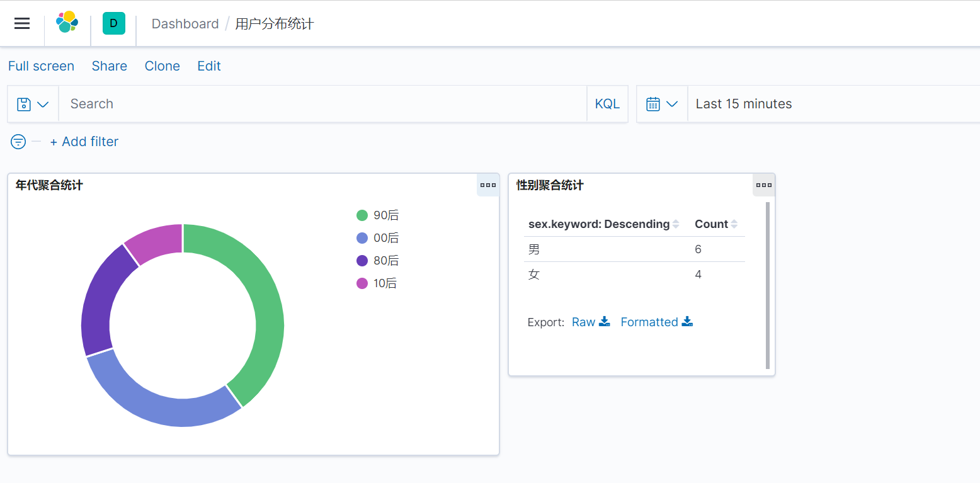Click the 00后 legend label
The height and width of the screenshot is (483, 980).
(386, 238)
